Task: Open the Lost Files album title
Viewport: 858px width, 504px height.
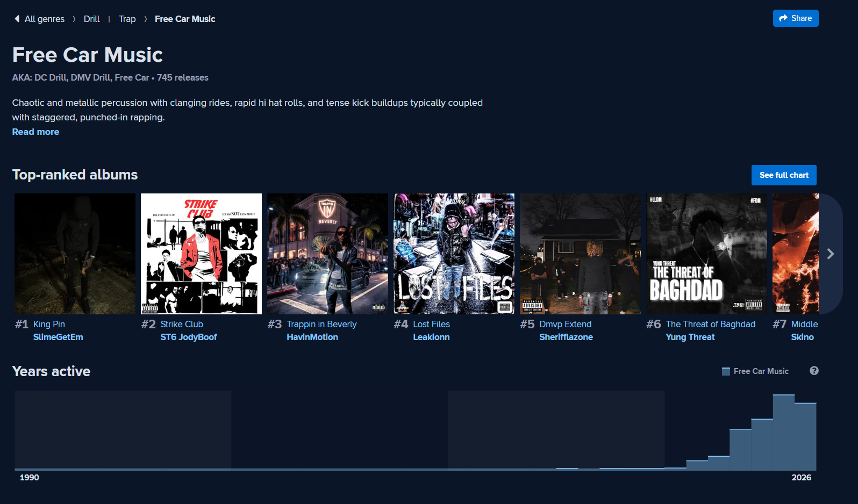Action: coord(431,324)
